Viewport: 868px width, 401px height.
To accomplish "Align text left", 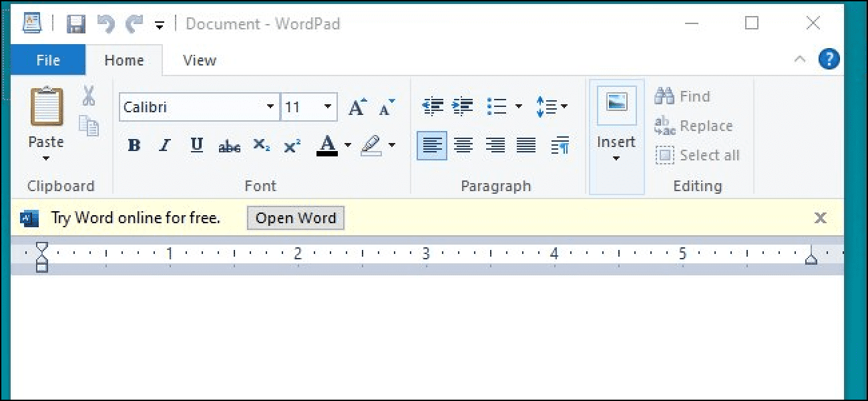I will click(x=432, y=145).
